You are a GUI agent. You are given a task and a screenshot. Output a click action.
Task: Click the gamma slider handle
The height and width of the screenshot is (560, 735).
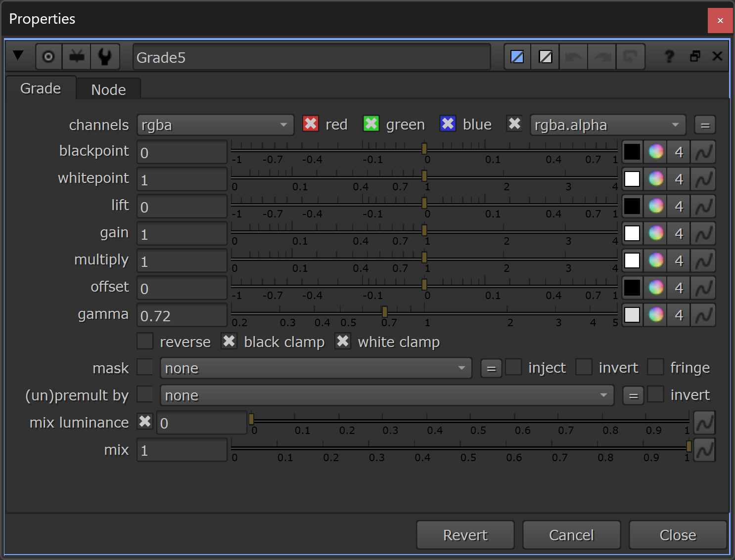pyautogui.click(x=384, y=311)
